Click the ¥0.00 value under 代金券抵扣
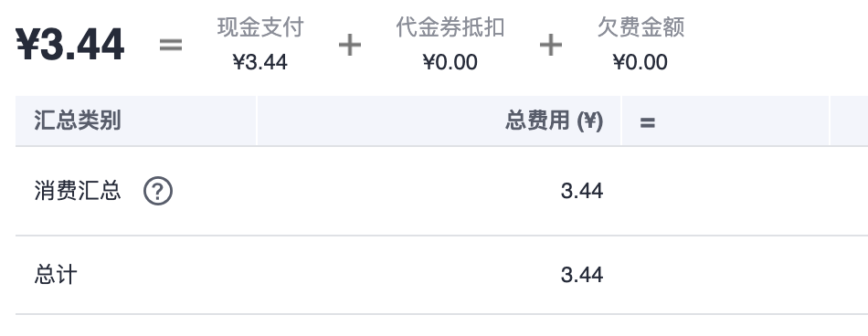 (x=450, y=62)
